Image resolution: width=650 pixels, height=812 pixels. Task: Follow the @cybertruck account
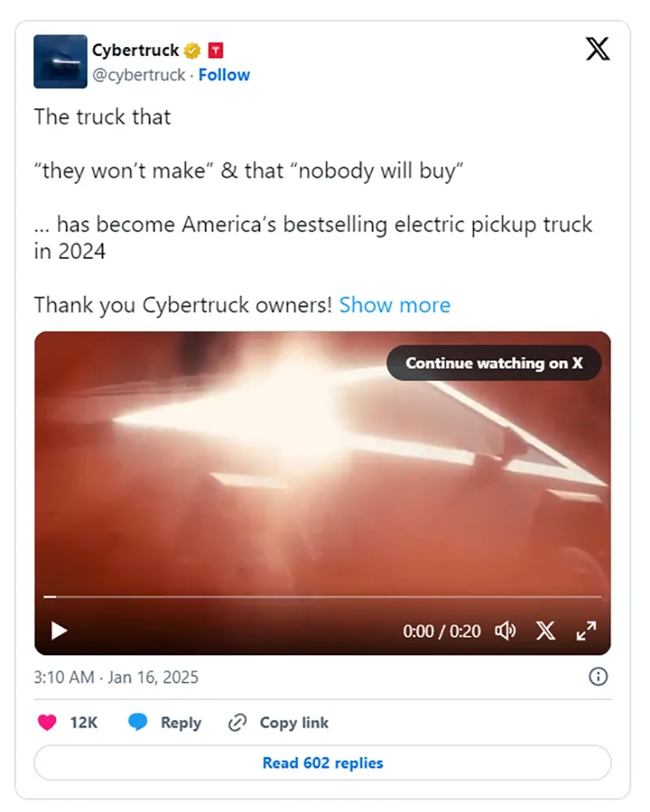point(224,75)
